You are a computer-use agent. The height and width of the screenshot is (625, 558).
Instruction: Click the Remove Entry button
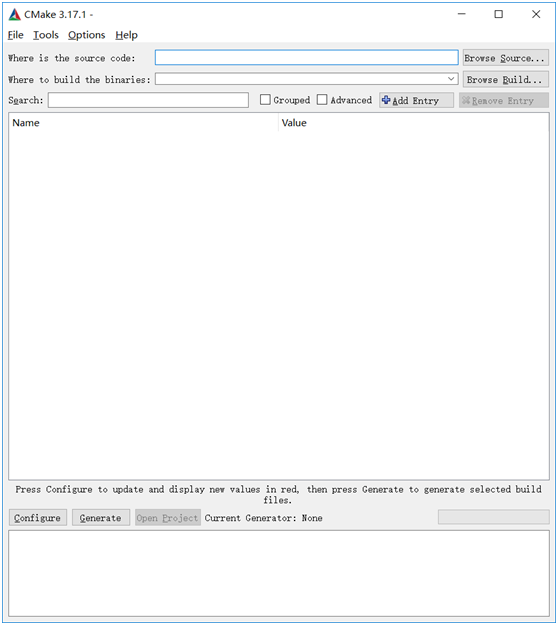click(504, 100)
